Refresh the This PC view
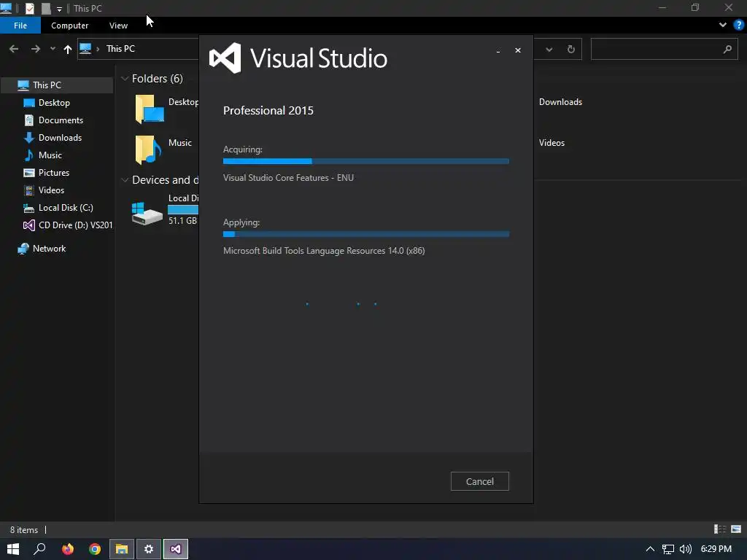 pyautogui.click(x=570, y=49)
